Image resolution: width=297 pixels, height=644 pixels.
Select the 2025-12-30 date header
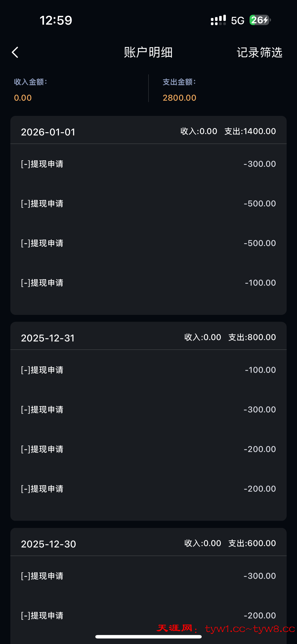coord(48,544)
